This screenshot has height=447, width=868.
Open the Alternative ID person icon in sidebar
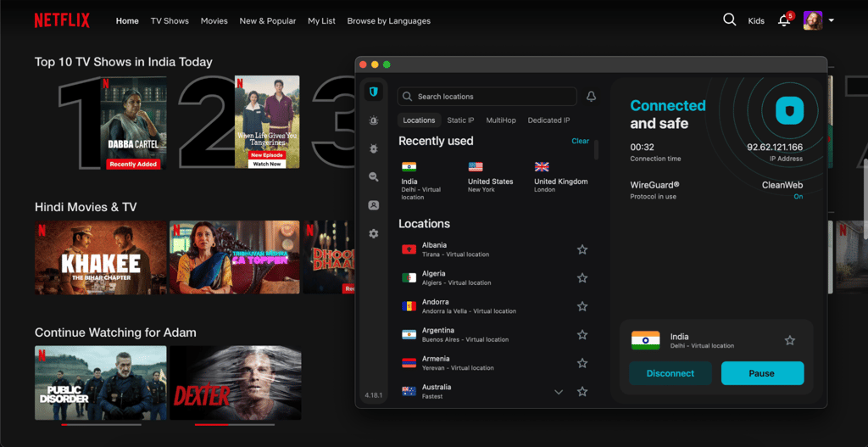tap(374, 205)
